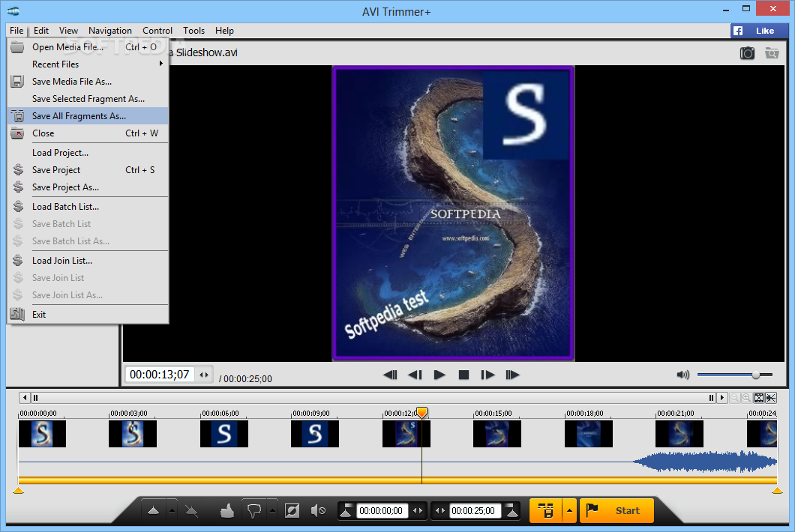
Task: Toggle the invert selection icon
Action: pos(292,511)
